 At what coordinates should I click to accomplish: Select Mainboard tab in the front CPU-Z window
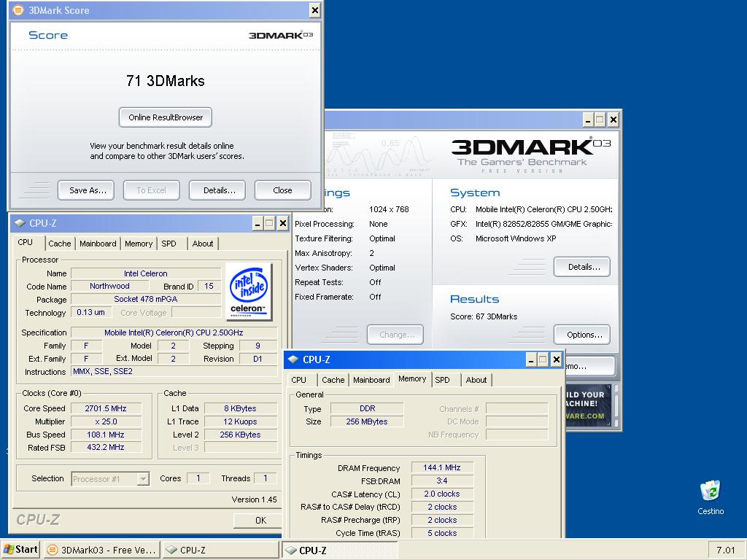tap(371, 379)
